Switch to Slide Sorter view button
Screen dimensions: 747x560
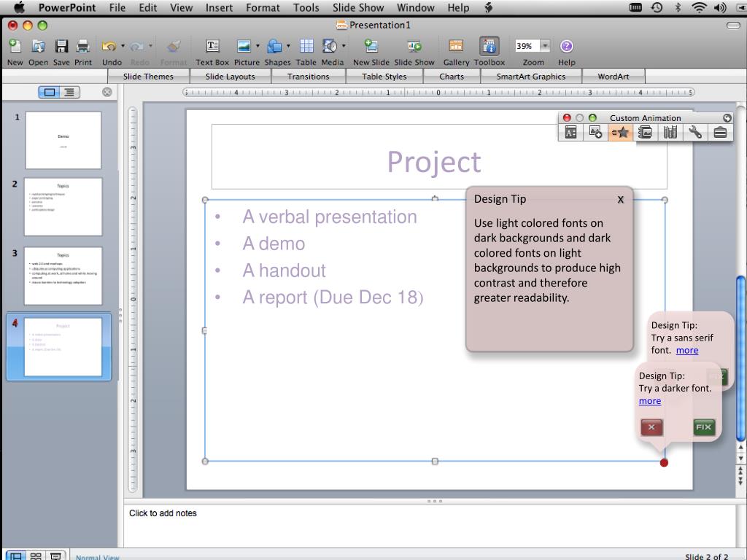36,556
